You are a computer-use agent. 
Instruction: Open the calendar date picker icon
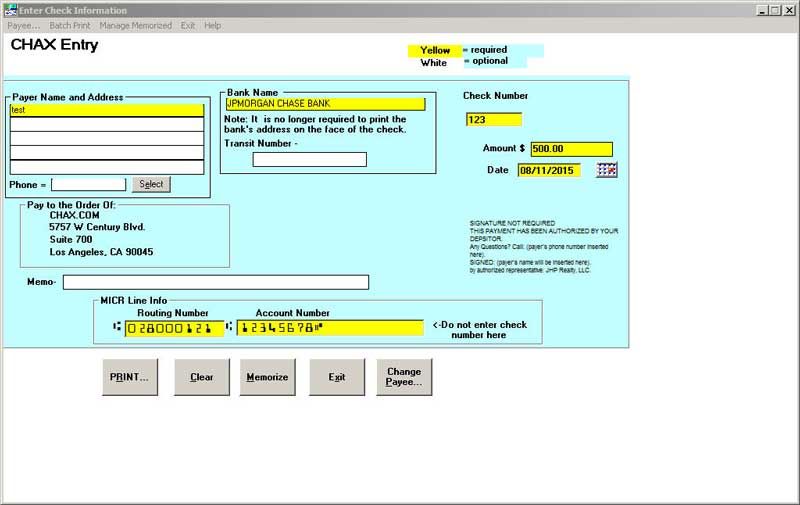tap(606, 170)
